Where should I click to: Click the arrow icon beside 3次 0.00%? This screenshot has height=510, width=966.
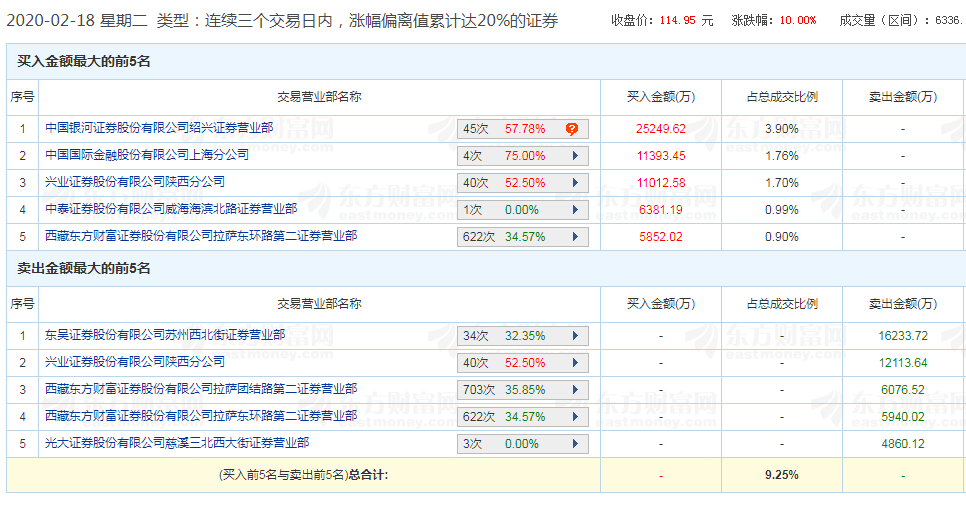click(x=575, y=444)
